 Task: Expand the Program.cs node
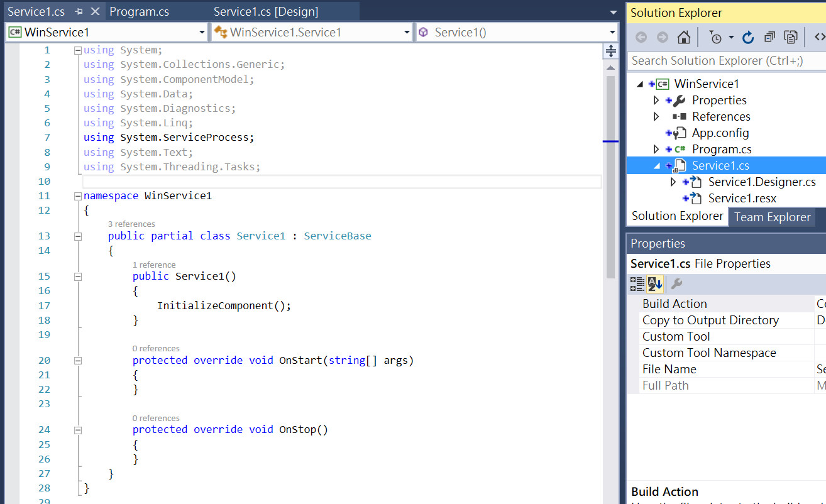656,149
